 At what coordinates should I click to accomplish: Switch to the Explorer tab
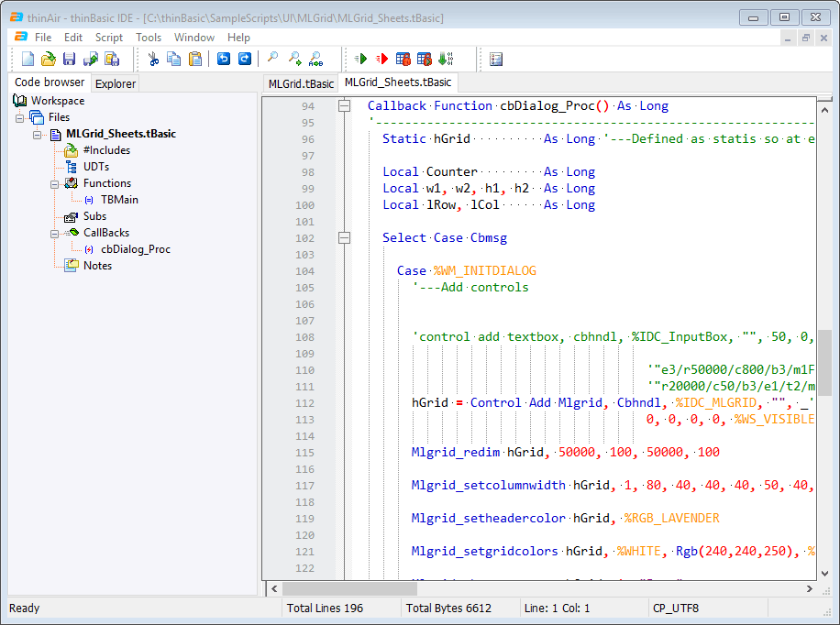(x=116, y=83)
